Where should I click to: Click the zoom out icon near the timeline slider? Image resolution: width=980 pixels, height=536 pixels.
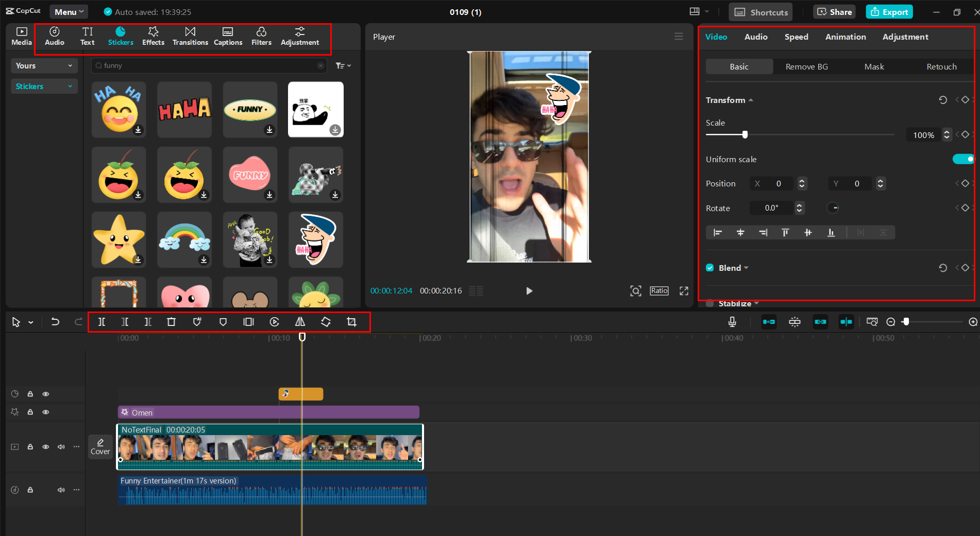click(x=891, y=322)
